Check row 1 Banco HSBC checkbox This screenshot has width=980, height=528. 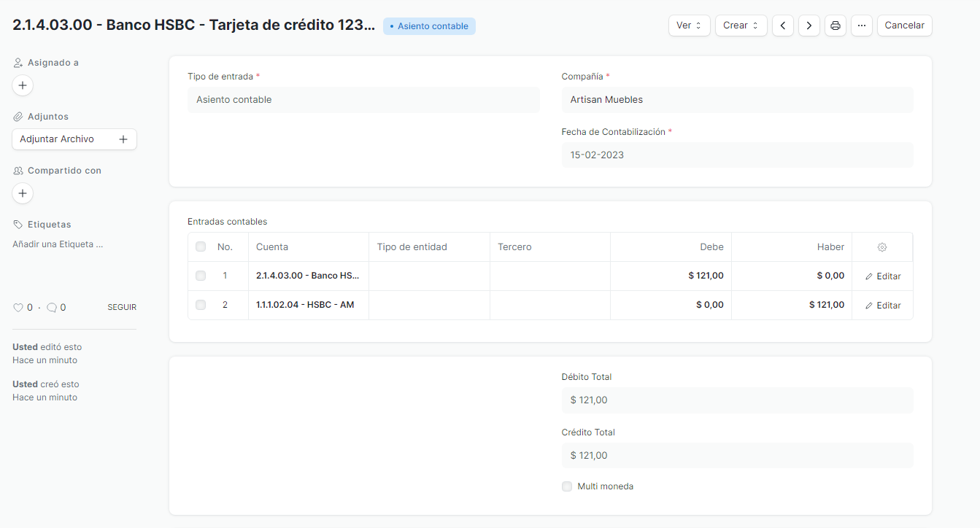(201, 276)
